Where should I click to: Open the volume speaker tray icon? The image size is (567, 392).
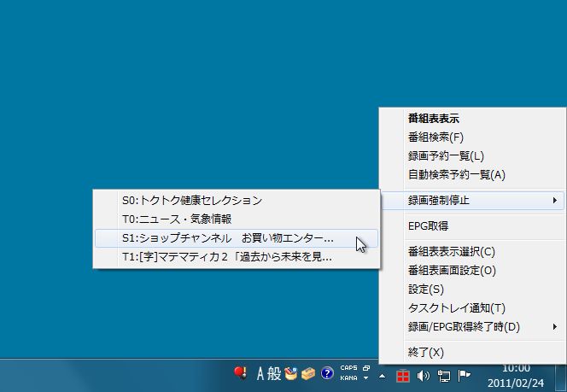click(423, 376)
